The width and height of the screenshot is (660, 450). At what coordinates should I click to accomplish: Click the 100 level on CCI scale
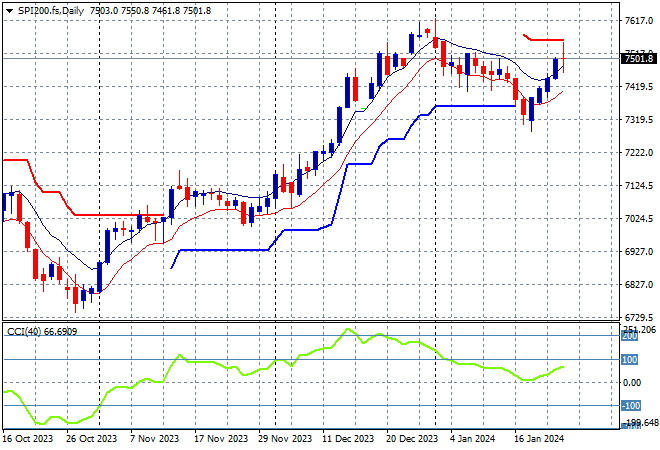point(631,359)
